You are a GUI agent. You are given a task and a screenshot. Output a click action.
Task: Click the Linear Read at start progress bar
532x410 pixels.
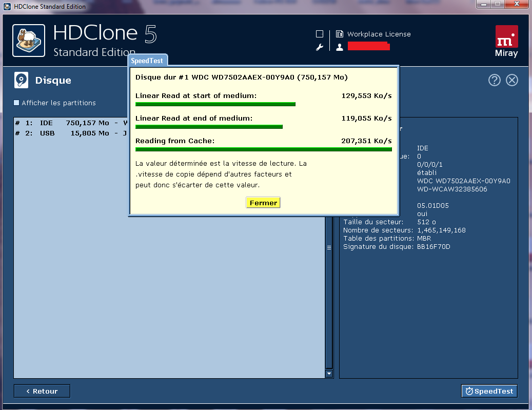point(215,104)
